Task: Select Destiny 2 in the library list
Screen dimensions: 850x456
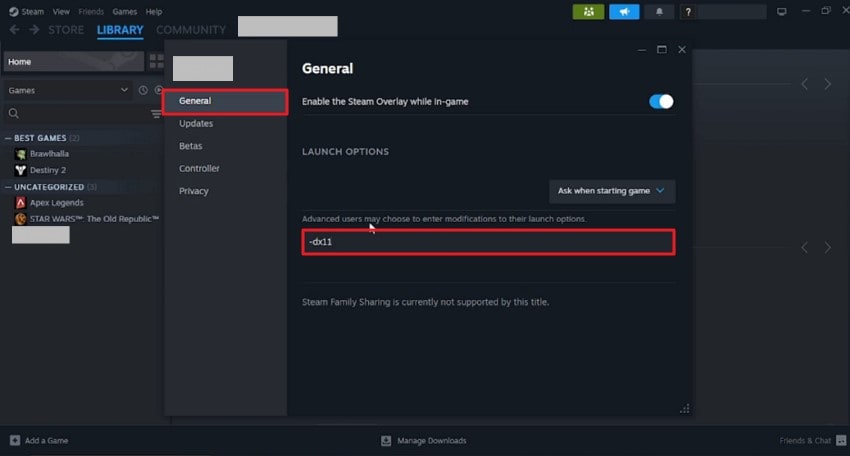Action: 48,170
